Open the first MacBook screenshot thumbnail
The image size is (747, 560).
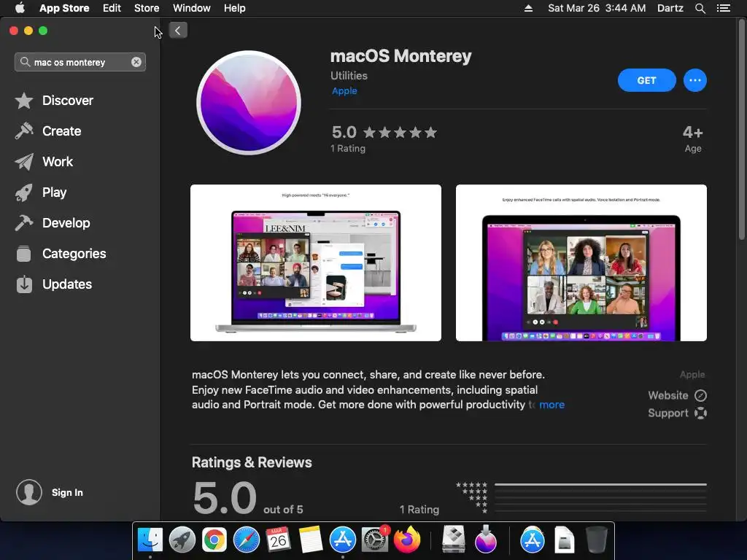(316, 262)
